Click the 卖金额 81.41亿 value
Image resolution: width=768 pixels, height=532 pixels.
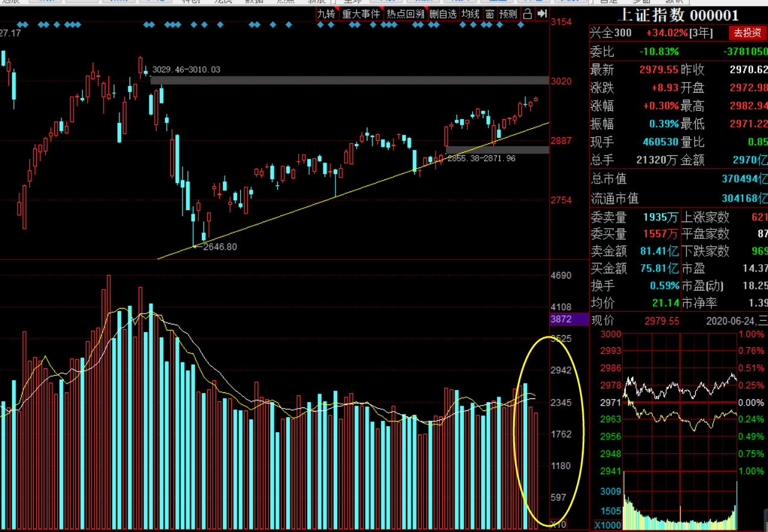coord(659,251)
